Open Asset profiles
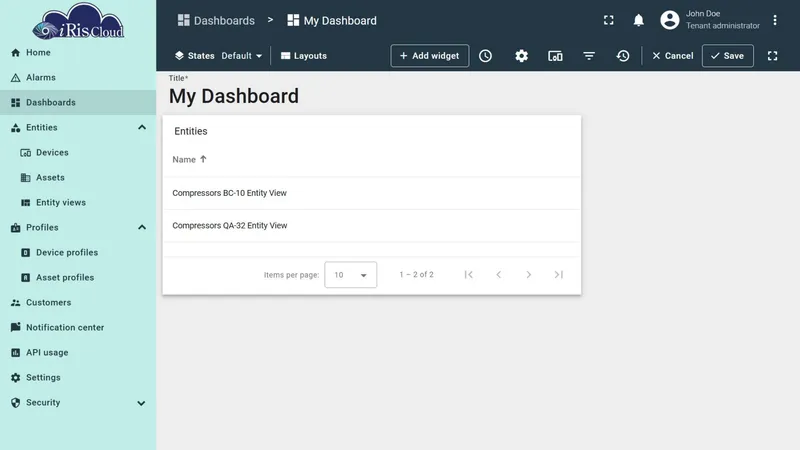This screenshot has width=800, height=450. [x=78, y=278]
